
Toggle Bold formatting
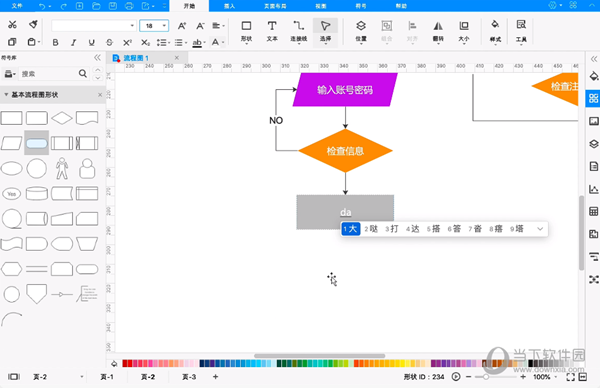coord(55,42)
